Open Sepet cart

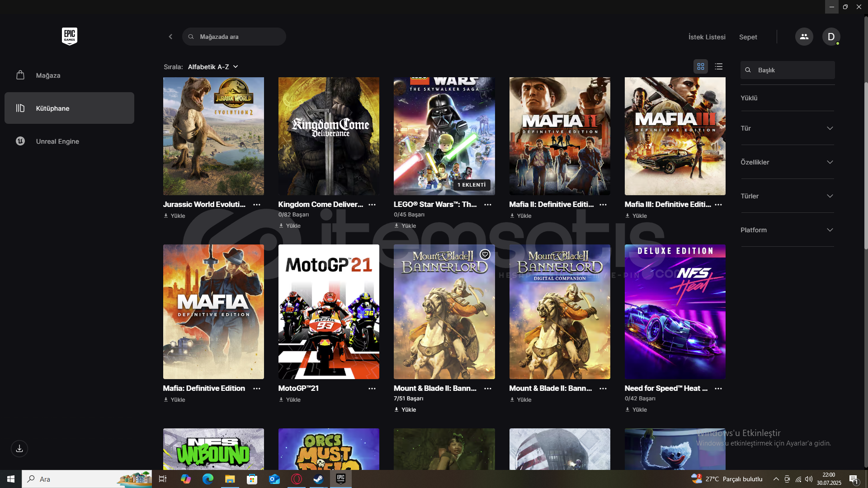[x=748, y=37]
